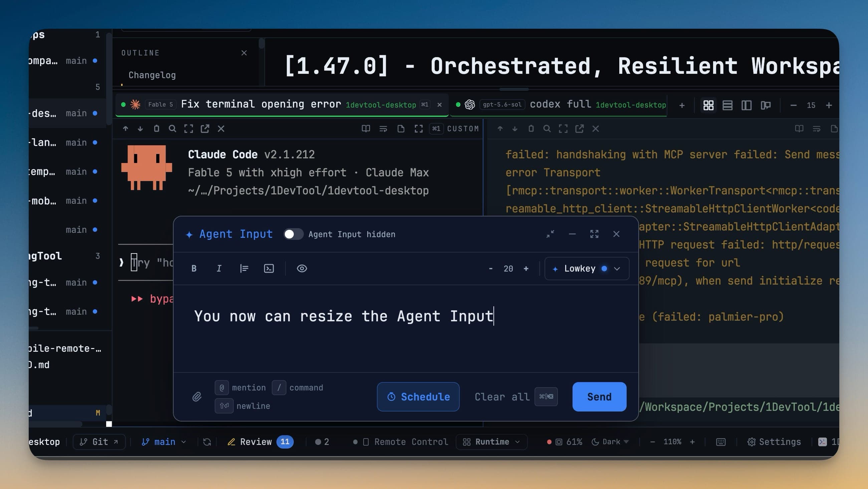The width and height of the screenshot is (868, 489).
Task: Click the corner-brackets icon left of the ⌘1 CUSTOM label
Action: coord(419,129)
